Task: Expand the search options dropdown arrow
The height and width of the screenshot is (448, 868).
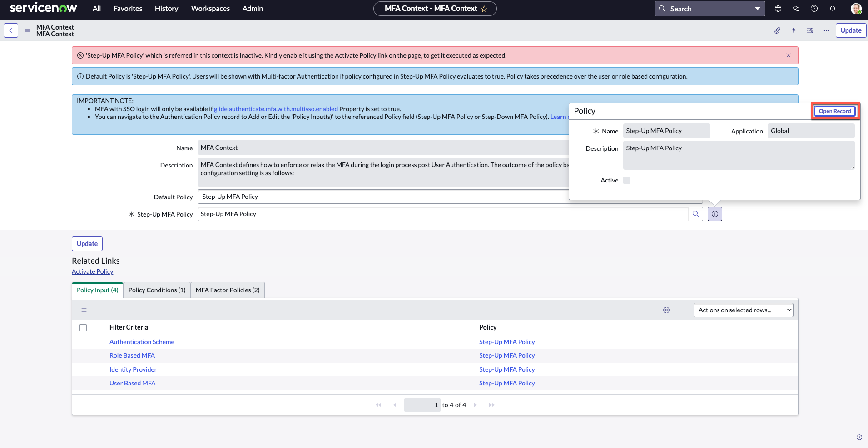Action: click(x=758, y=9)
